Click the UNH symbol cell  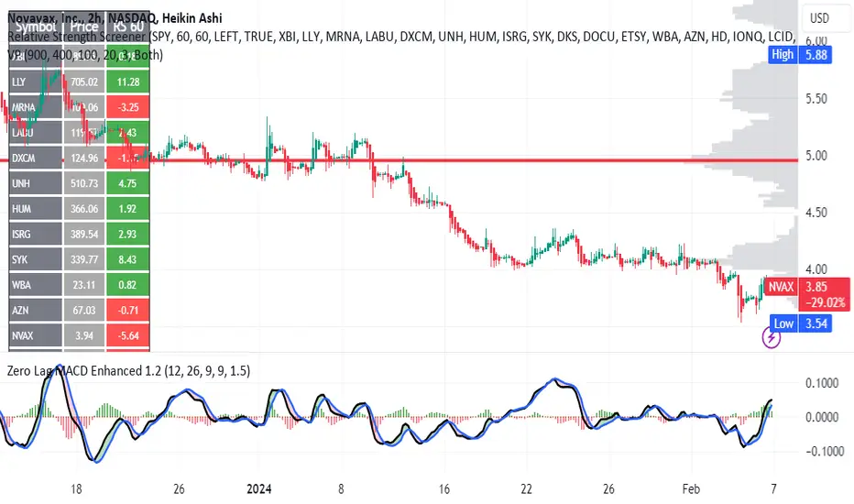click(36, 183)
